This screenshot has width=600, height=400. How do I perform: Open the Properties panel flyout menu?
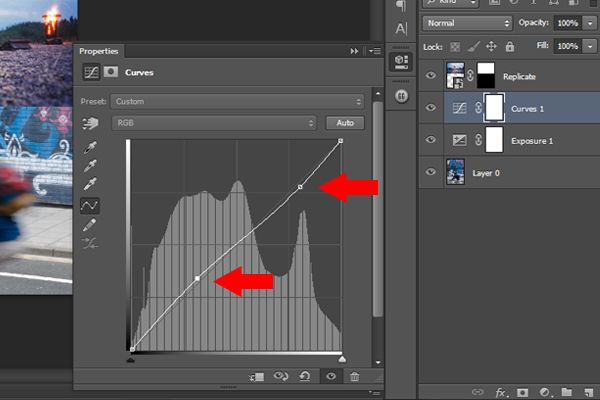tap(375, 51)
